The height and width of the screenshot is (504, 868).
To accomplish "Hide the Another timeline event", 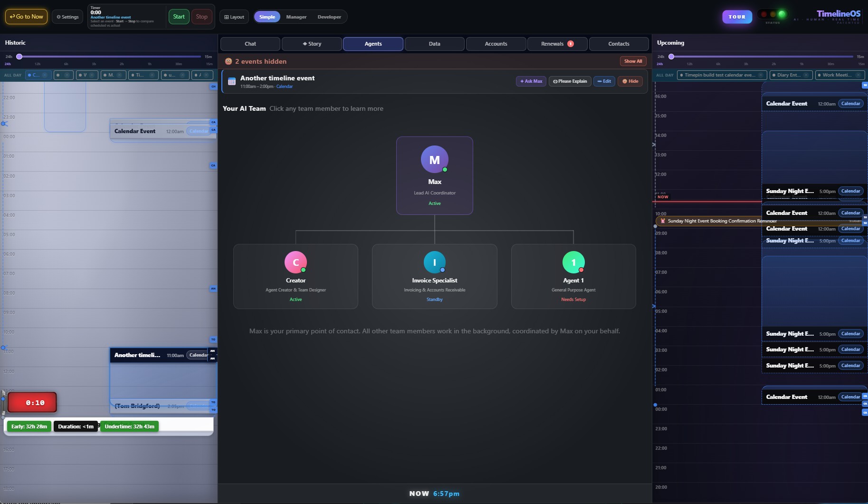I will 630,81.
